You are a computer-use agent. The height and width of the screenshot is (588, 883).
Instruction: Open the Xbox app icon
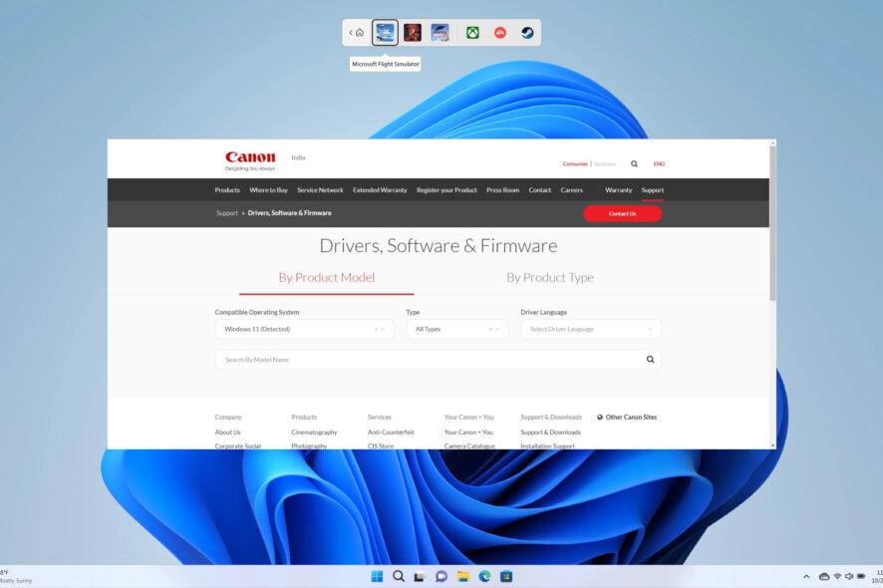(x=472, y=33)
